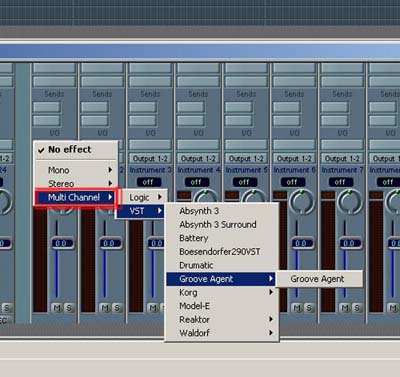The image size is (400, 377).
Task: Mute the Instrument 3 channel
Action: [153, 308]
